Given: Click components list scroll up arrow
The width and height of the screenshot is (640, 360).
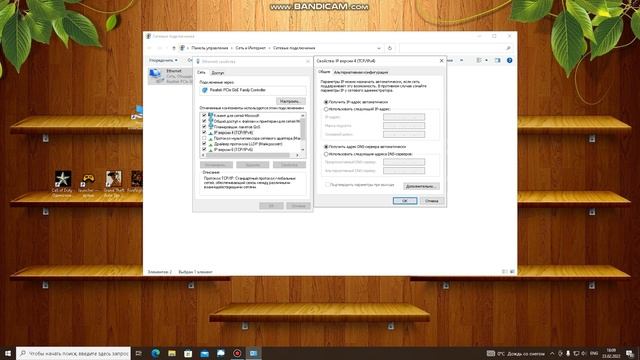Looking at the screenshot, I should (x=302, y=116).
